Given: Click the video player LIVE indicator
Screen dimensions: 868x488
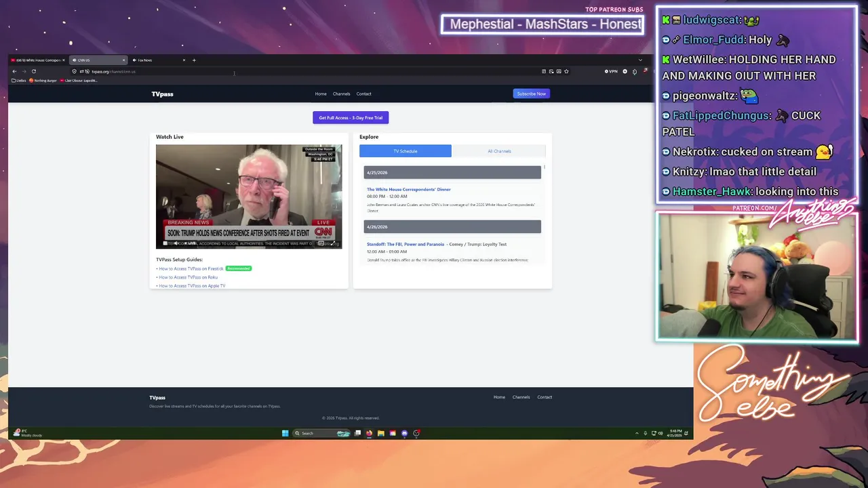Looking at the screenshot, I should 191,243.
